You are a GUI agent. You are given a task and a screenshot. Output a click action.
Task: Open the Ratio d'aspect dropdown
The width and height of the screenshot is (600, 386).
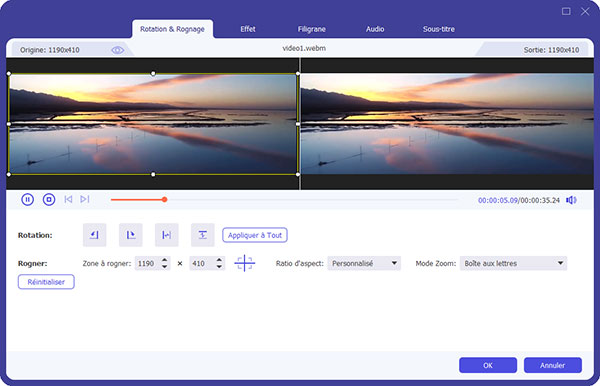pos(364,263)
